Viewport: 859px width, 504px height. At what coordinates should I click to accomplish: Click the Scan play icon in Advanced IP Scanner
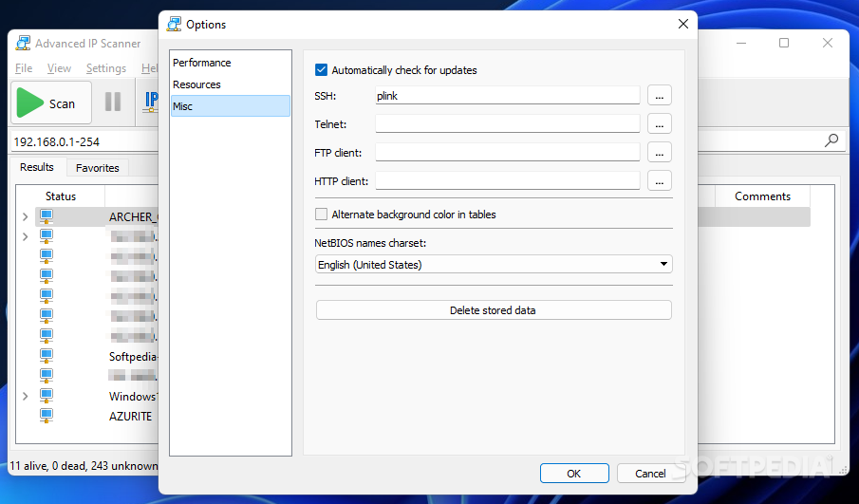pos(30,103)
